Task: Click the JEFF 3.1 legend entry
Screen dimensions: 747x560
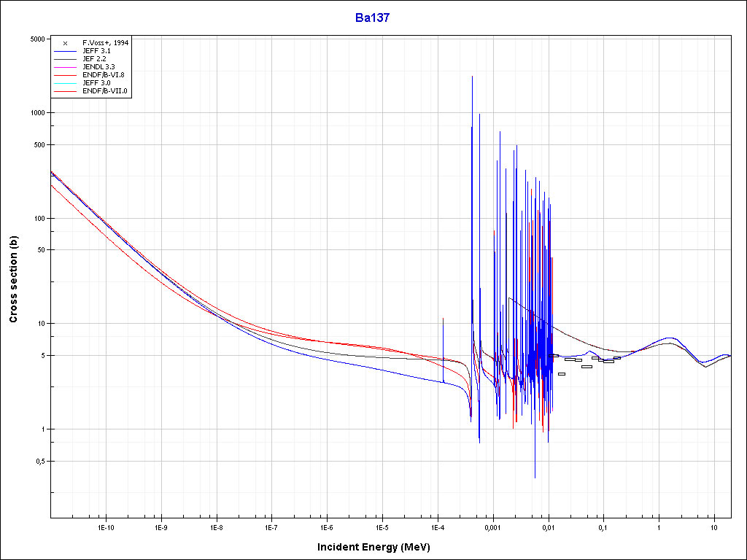Action: (96, 51)
